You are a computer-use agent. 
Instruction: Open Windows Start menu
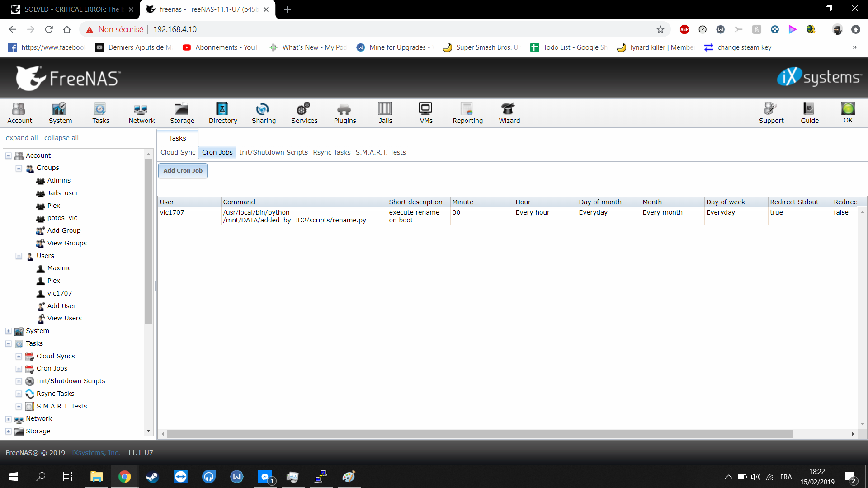(x=14, y=477)
